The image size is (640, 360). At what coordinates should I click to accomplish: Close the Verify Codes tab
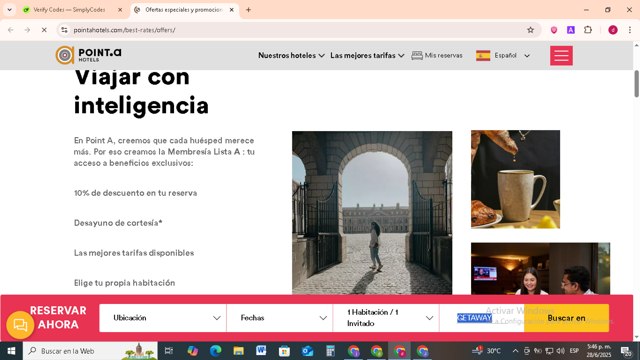120,10
